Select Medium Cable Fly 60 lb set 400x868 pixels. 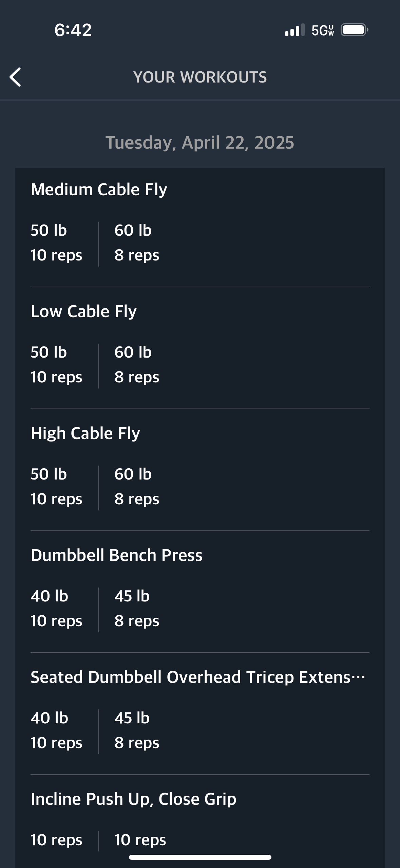coord(137,242)
